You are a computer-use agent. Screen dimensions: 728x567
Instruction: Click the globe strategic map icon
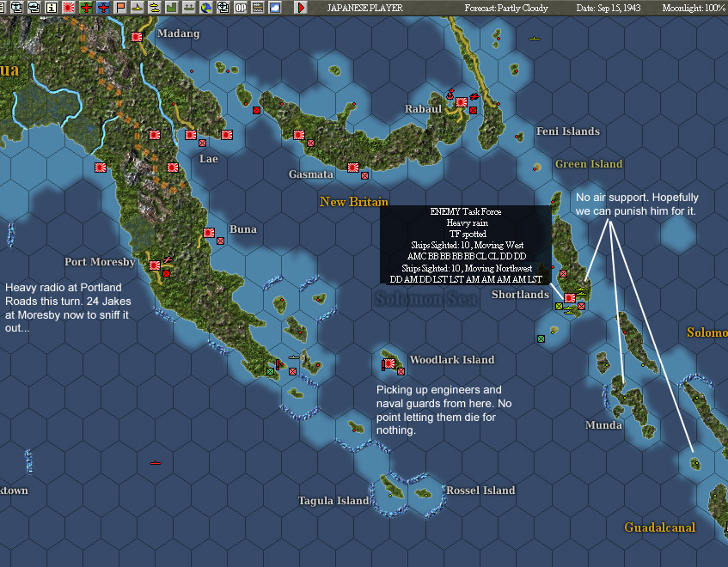(206, 8)
